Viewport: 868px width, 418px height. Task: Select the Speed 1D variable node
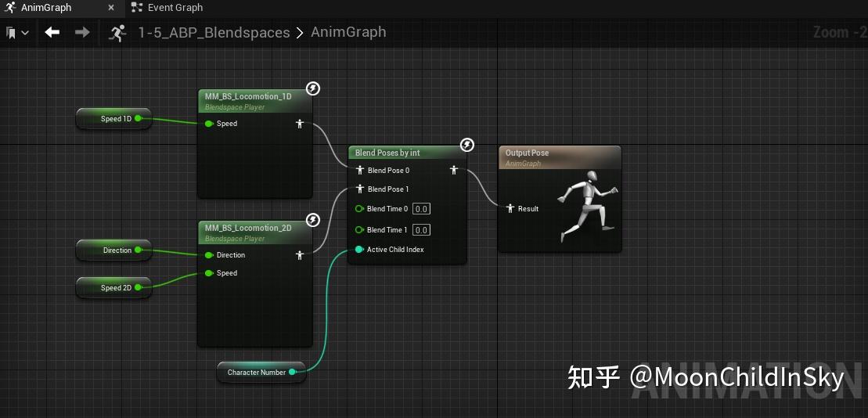pos(113,118)
